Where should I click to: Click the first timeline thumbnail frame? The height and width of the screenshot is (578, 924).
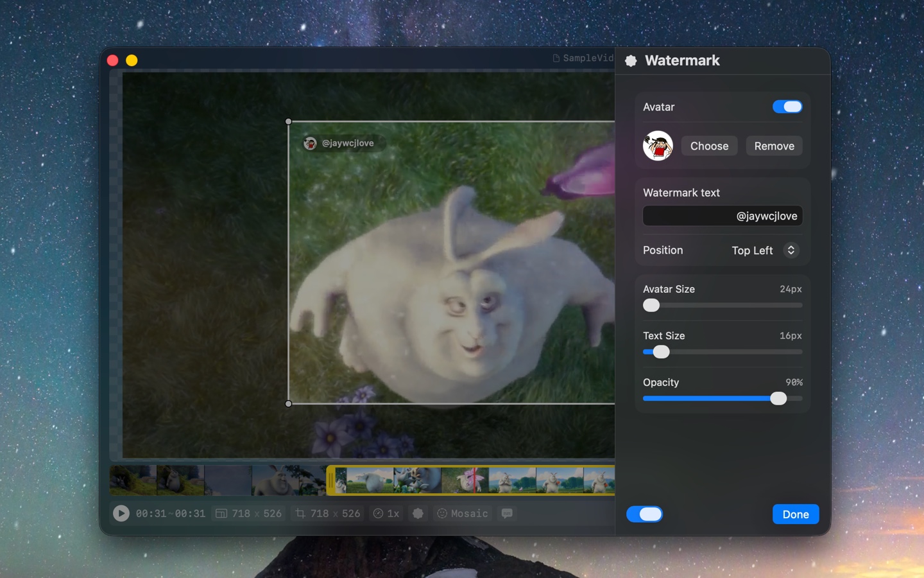pos(133,480)
